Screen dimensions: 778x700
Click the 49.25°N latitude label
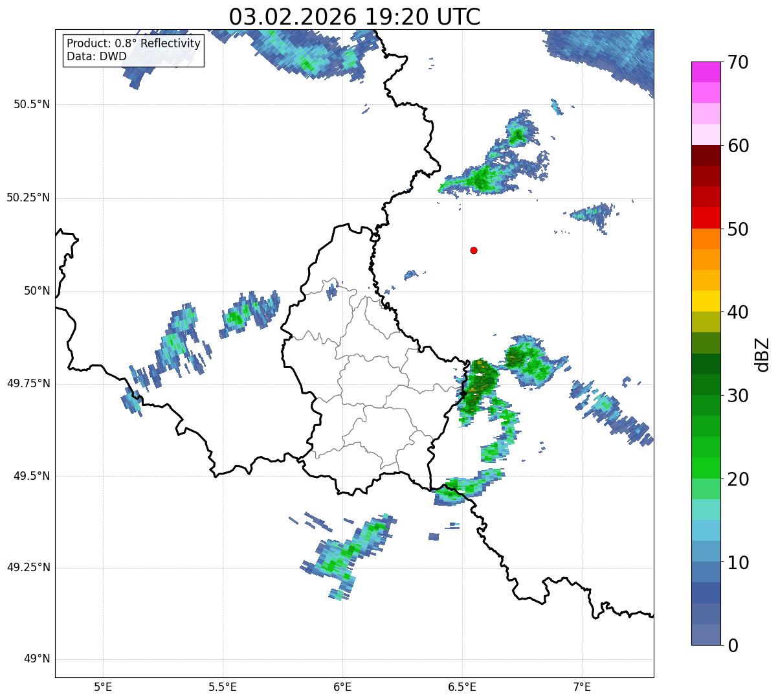[28, 567]
